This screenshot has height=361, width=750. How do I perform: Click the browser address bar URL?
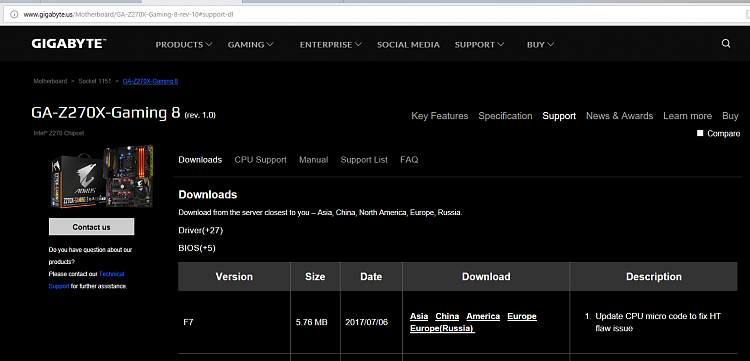(128, 14)
